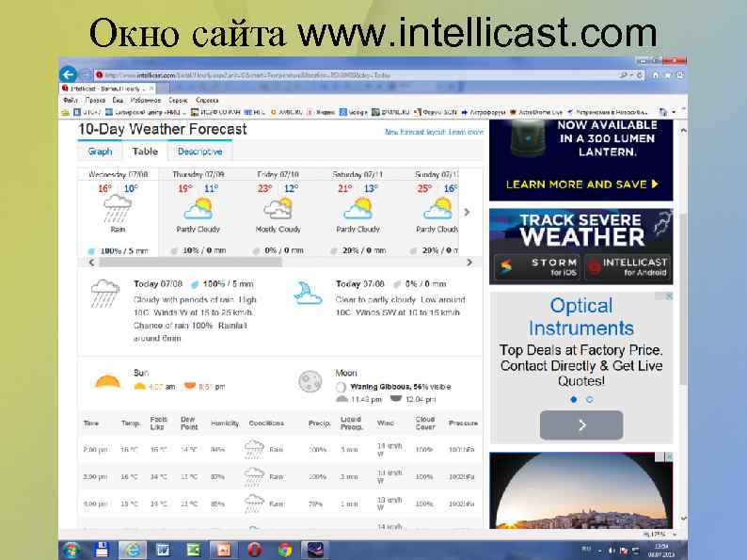Launch Google Chrome from the taskbar
This screenshot has height=560, width=747.
coord(285,551)
